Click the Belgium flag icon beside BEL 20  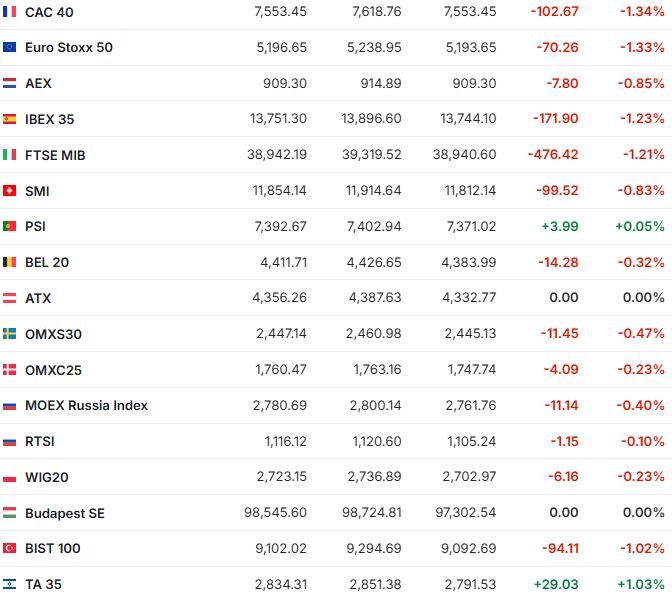pos(9,262)
